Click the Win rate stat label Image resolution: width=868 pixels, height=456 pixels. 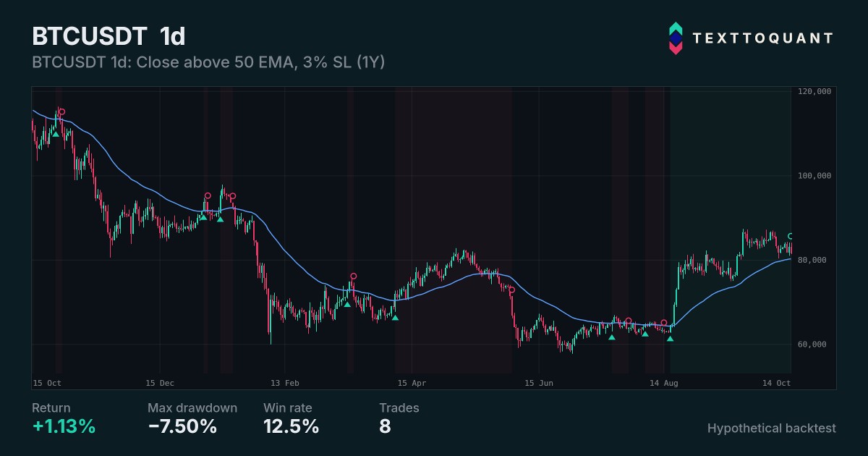(x=288, y=408)
